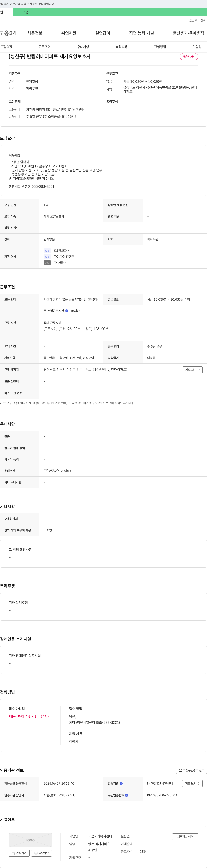Click the 로그인 link
The height and width of the screenshot is (868, 207).
(x=193, y=20)
